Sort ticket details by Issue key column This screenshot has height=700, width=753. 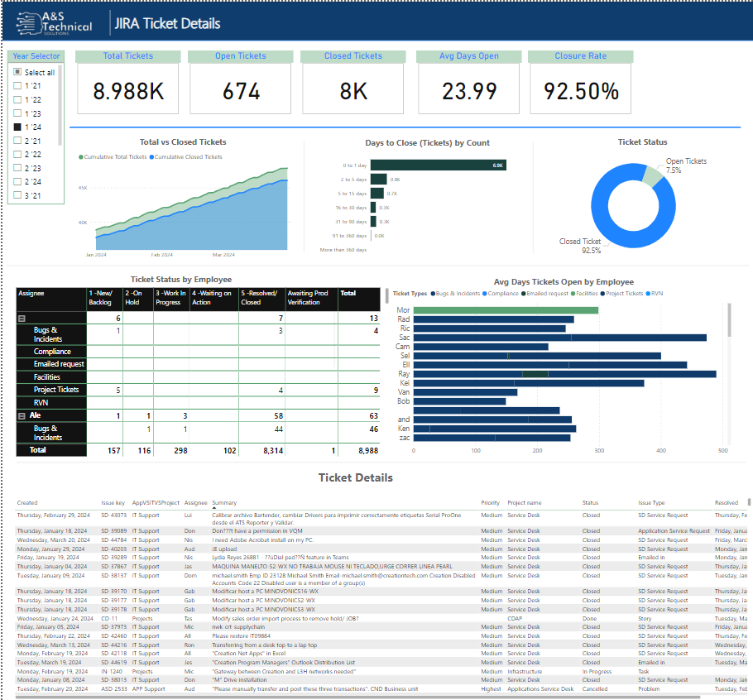click(x=113, y=503)
